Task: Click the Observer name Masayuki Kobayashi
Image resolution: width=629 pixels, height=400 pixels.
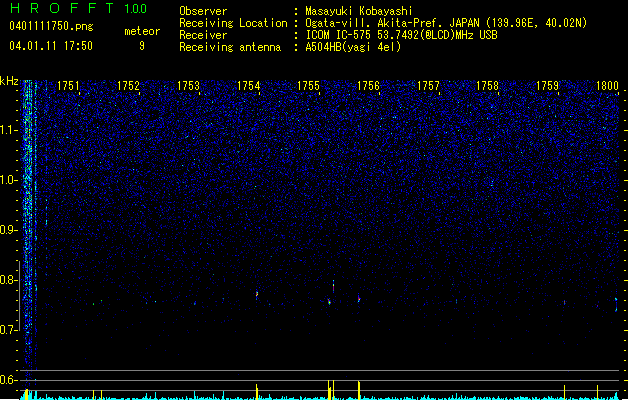Action: pos(359,11)
